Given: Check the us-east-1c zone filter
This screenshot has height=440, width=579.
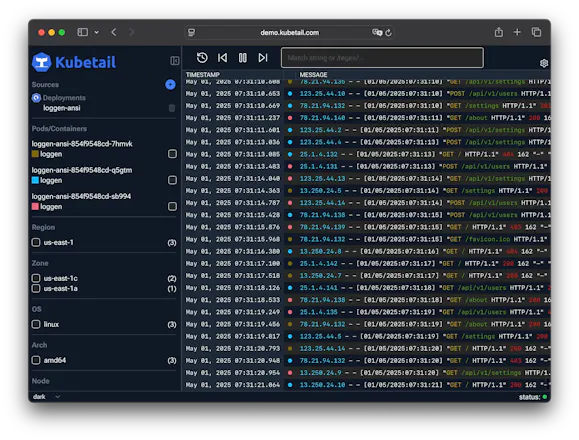Looking at the screenshot, I should coord(36,278).
